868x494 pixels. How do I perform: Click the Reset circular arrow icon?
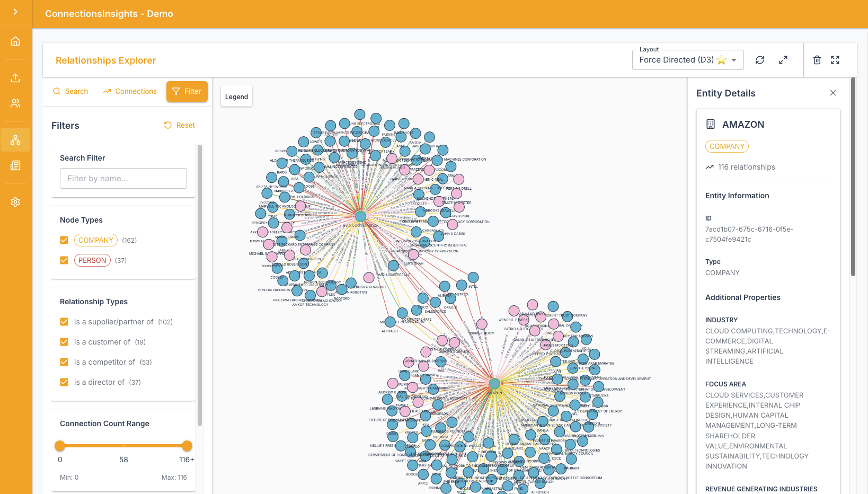click(x=168, y=125)
